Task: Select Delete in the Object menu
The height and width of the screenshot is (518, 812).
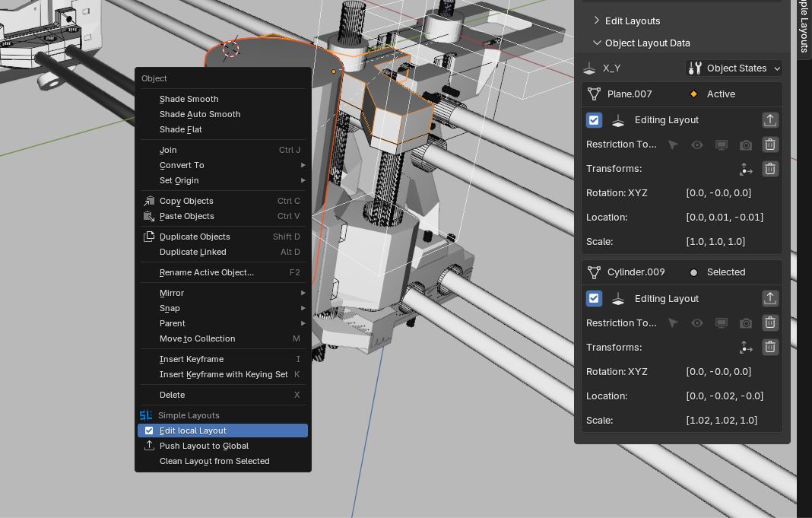Action: (x=173, y=395)
